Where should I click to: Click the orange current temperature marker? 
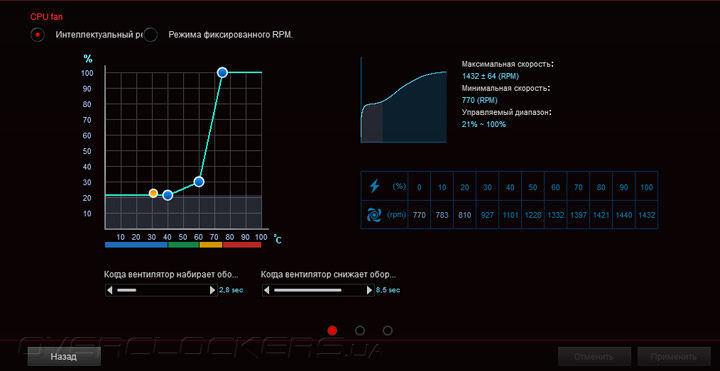(153, 193)
